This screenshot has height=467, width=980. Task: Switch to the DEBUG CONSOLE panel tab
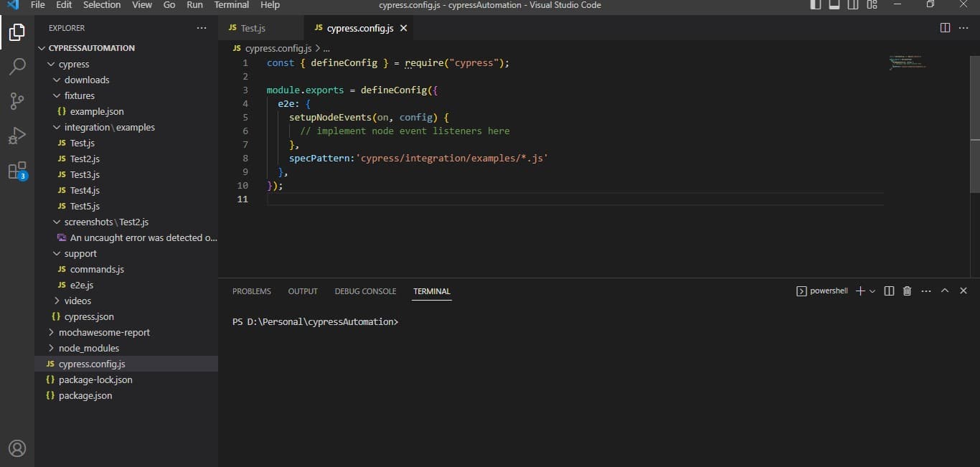click(365, 291)
